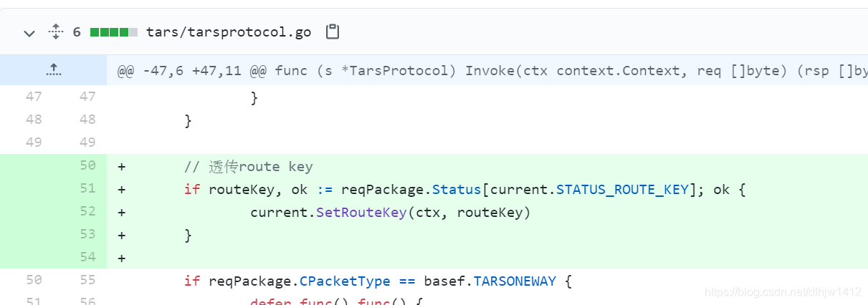This screenshot has height=305, width=868.
Task: Expand hidden lines above hunk header
Action: pos(53,70)
